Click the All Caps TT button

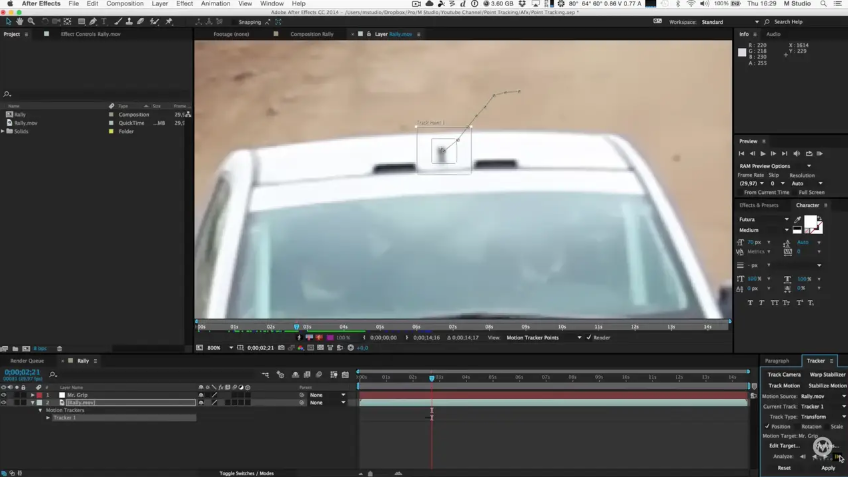(774, 303)
